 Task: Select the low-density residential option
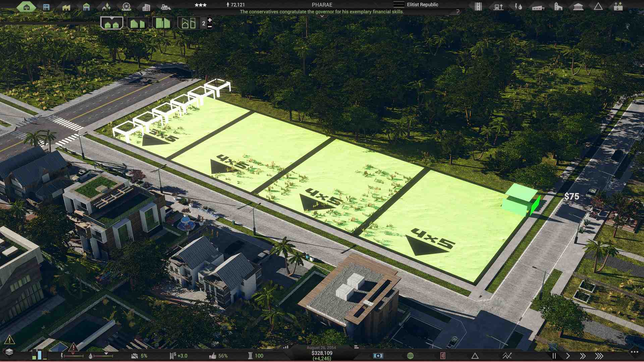coord(111,23)
